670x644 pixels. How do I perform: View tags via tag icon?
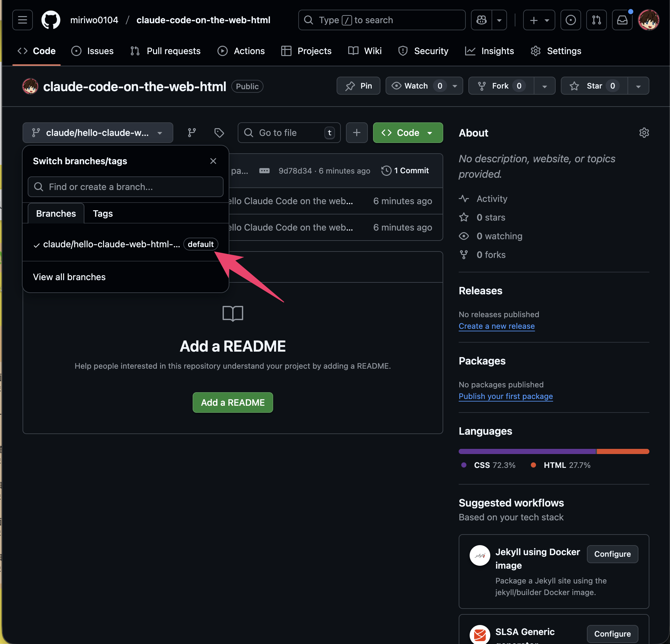tap(219, 133)
